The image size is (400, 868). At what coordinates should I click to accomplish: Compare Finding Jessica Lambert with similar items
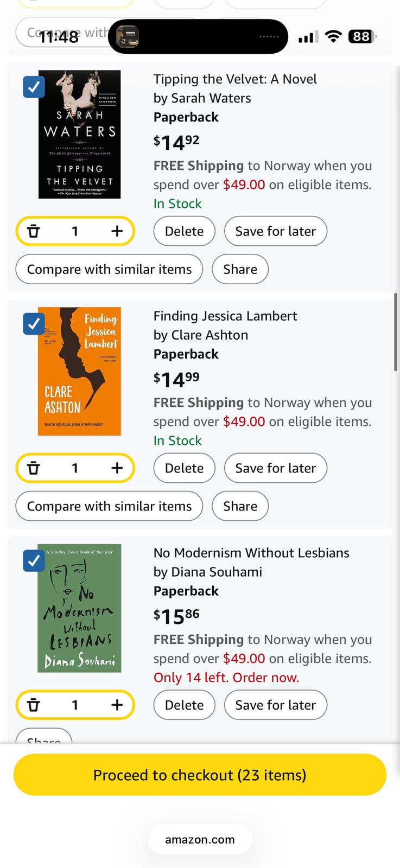pos(109,506)
